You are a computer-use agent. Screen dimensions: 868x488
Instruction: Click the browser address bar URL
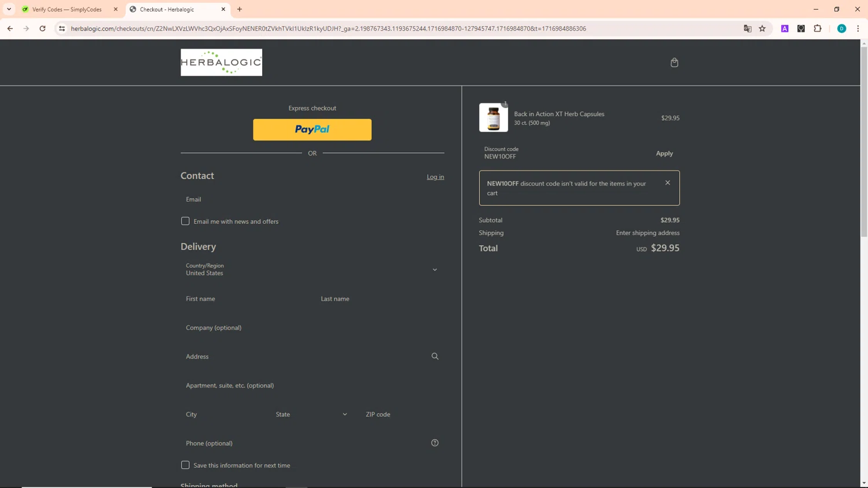(328, 28)
